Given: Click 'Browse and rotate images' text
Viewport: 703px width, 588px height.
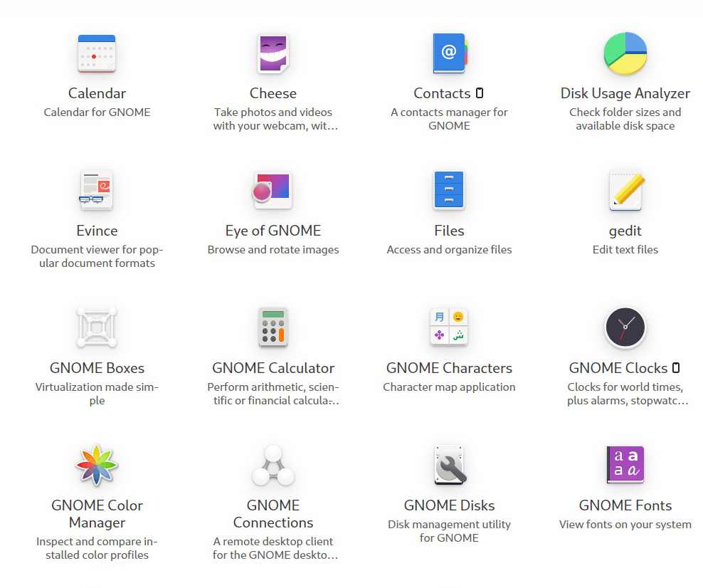Looking at the screenshot, I should point(273,249).
